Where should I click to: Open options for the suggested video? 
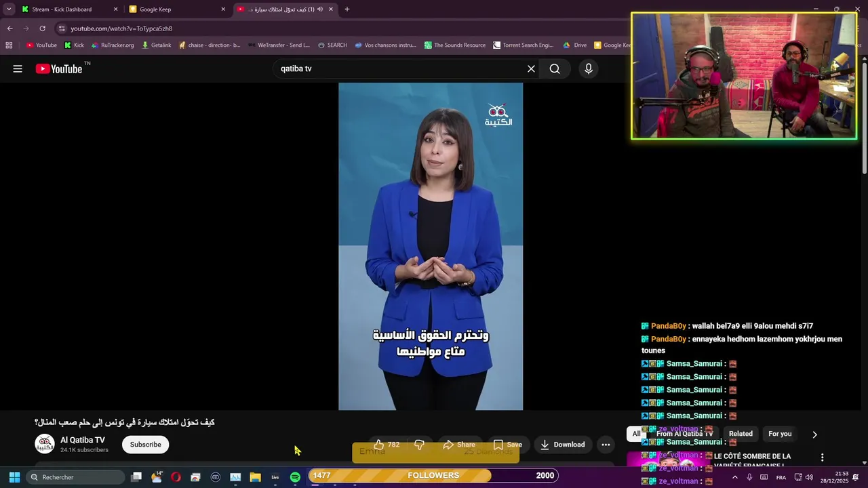pyautogui.click(x=822, y=457)
